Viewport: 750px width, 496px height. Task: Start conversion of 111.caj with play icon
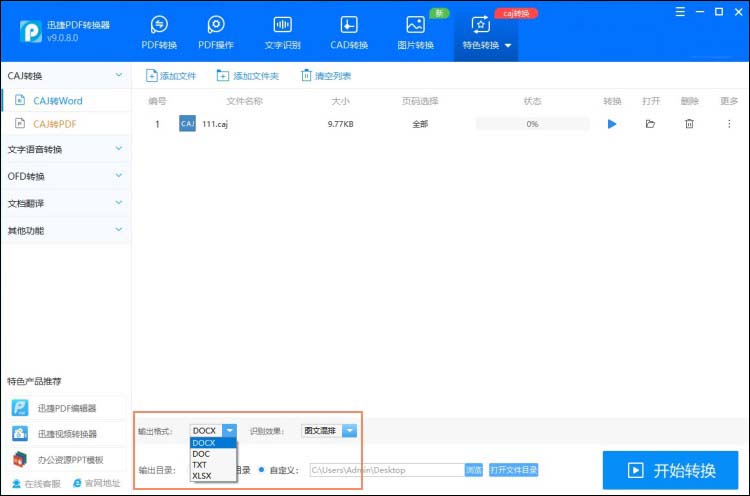point(612,124)
